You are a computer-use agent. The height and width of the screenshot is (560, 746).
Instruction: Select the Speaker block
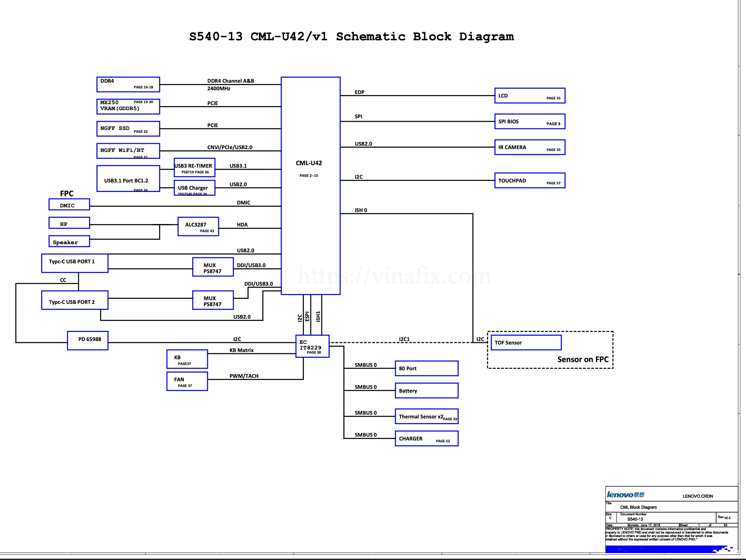(69, 241)
